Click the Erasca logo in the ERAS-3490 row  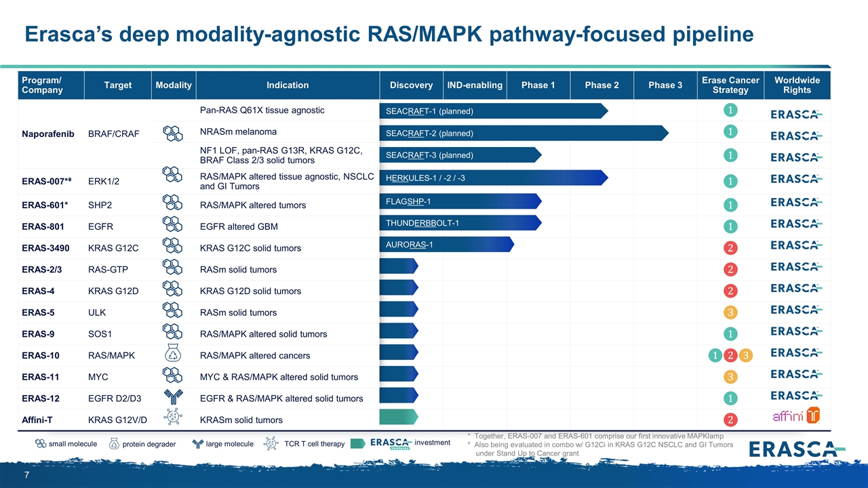point(797,245)
